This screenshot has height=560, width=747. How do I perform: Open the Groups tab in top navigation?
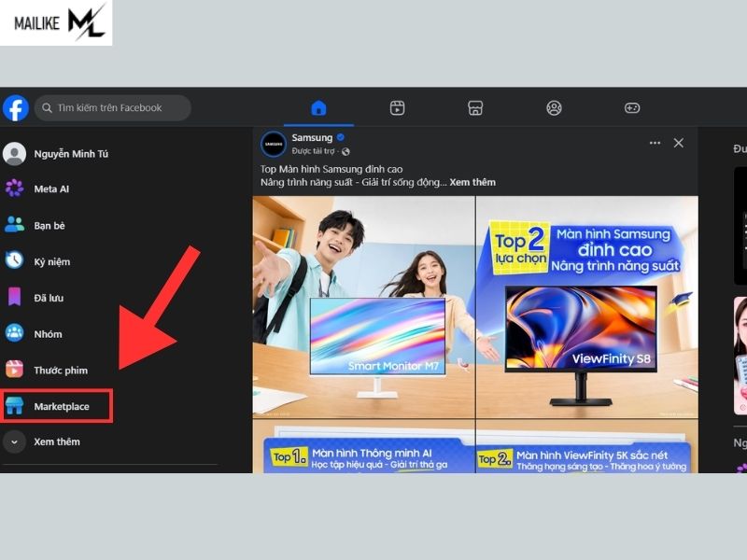tap(554, 108)
